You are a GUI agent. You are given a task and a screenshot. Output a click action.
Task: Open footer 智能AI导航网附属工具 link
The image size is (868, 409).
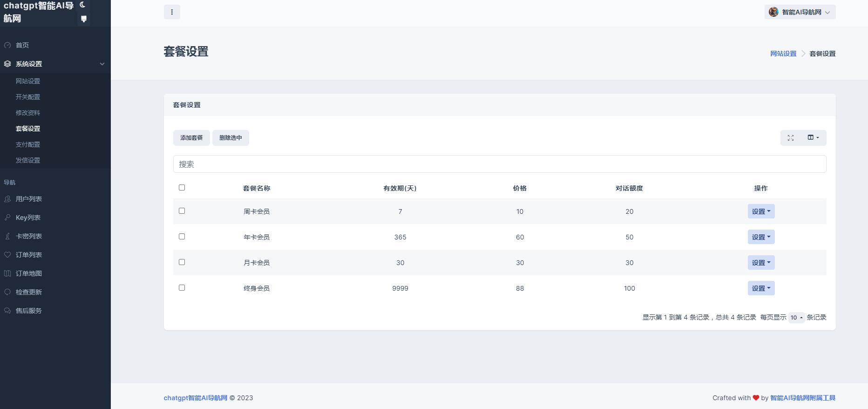803,398
